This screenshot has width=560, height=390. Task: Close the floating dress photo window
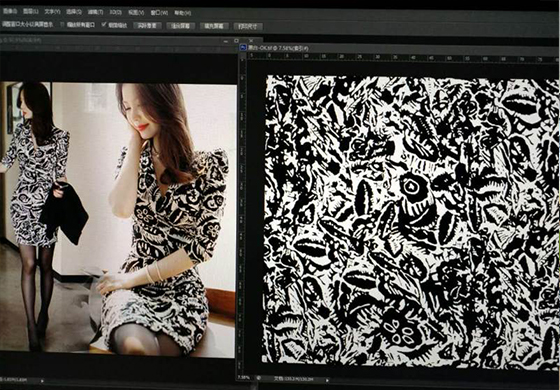(x=251, y=41)
